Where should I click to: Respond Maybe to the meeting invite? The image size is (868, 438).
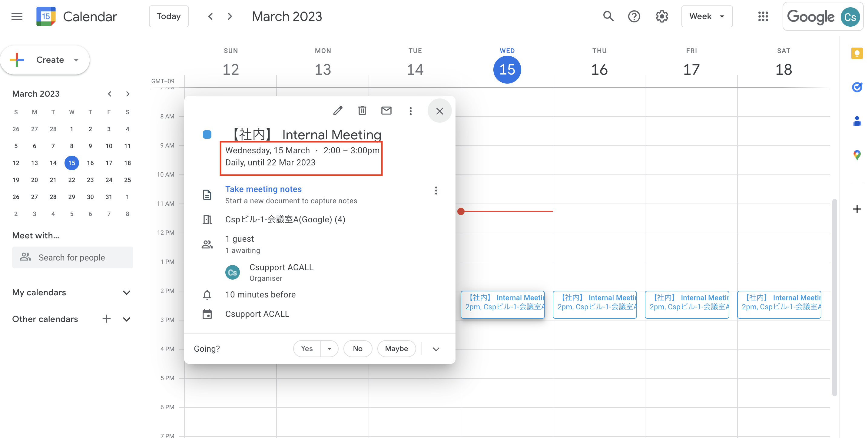[x=397, y=348]
